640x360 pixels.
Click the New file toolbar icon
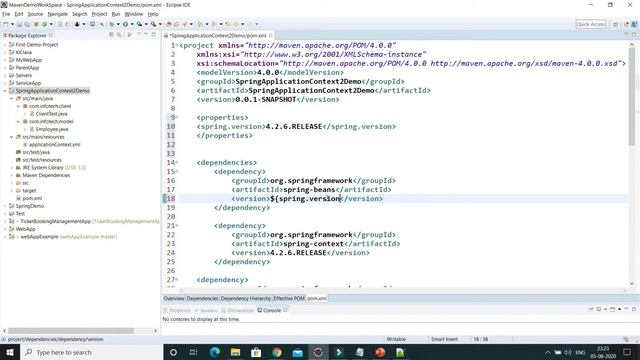click(6, 24)
